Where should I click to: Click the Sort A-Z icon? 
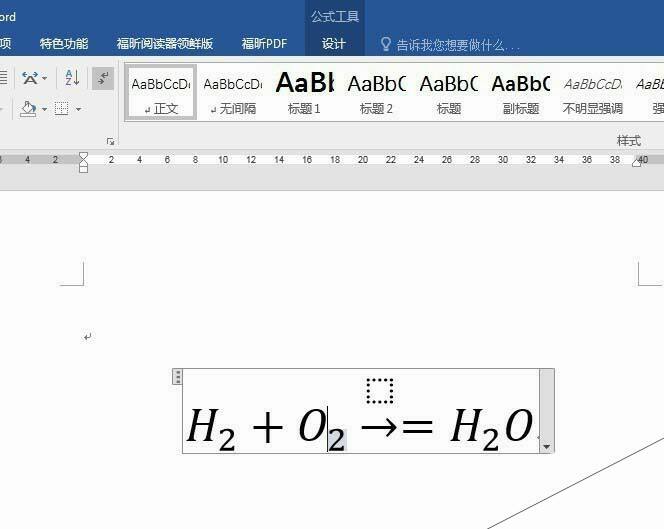click(72, 78)
